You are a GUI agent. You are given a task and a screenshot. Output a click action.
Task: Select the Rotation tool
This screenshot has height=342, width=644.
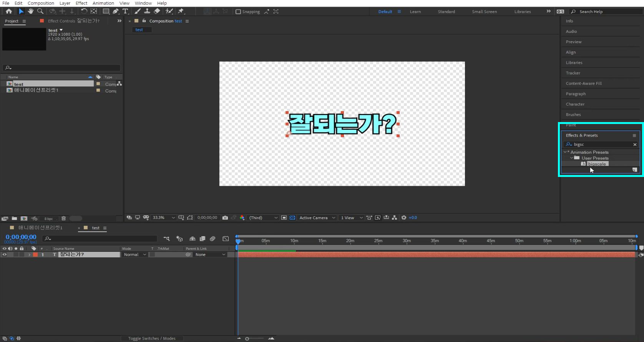click(x=84, y=12)
